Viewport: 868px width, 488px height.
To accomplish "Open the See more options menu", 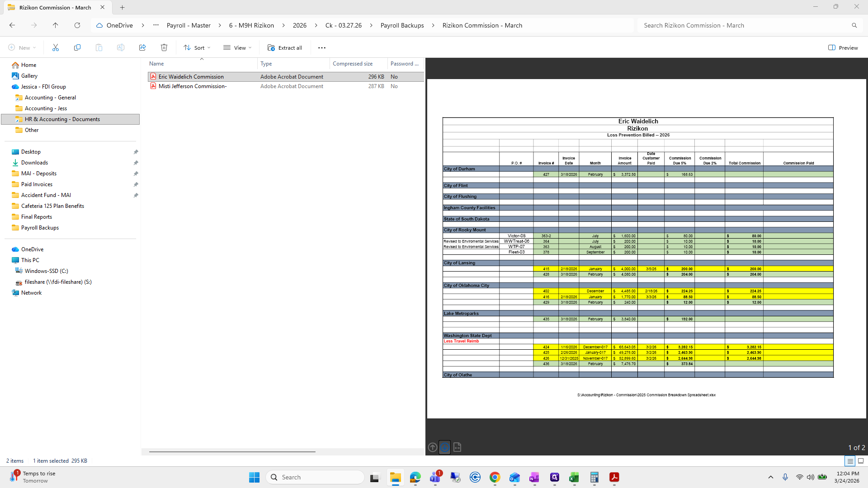I will (x=322, y=47).
